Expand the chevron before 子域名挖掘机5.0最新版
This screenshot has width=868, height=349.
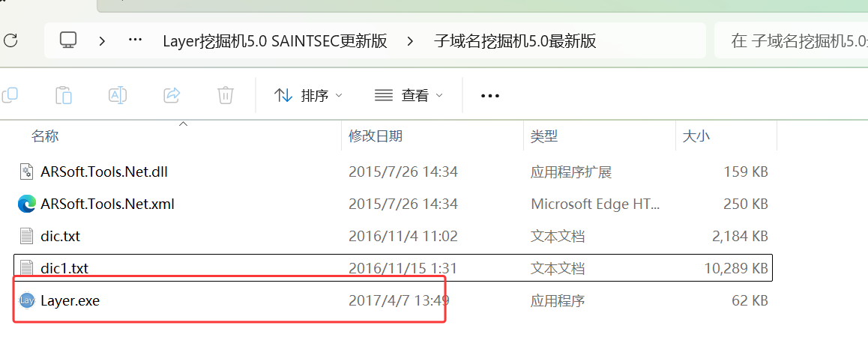pyautogui.click(x=410, y=41)
